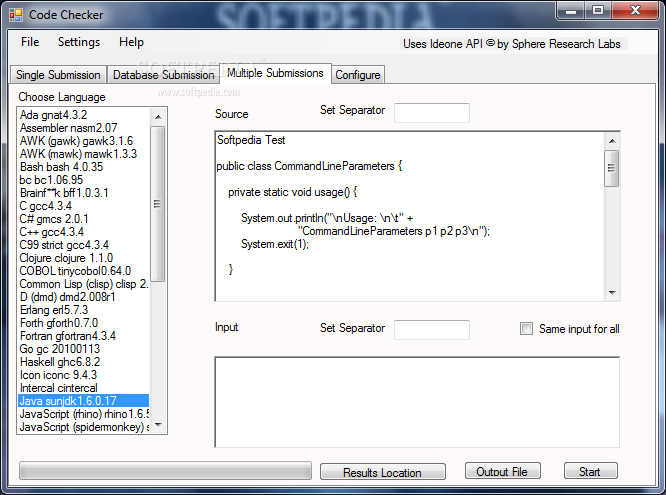Viewport: 666px width, 495px height.
Task: Click inside the Source code text area
Action: [410, 217]
